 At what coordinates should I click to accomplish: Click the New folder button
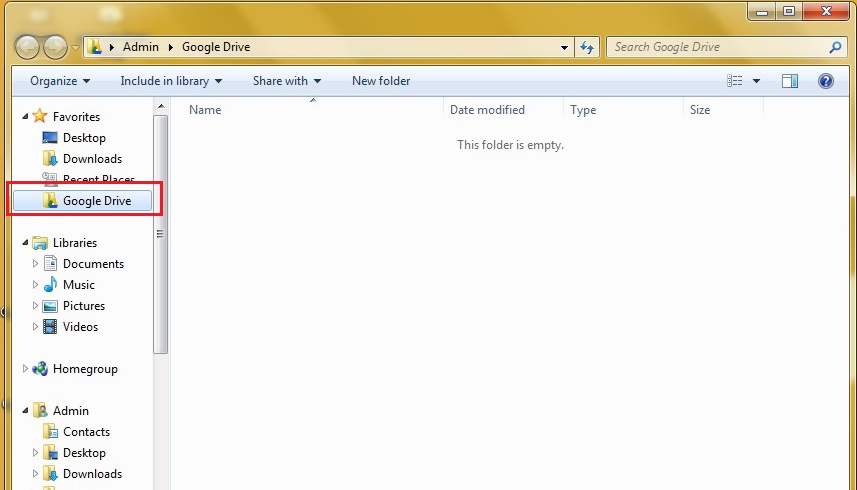(381, 81)
